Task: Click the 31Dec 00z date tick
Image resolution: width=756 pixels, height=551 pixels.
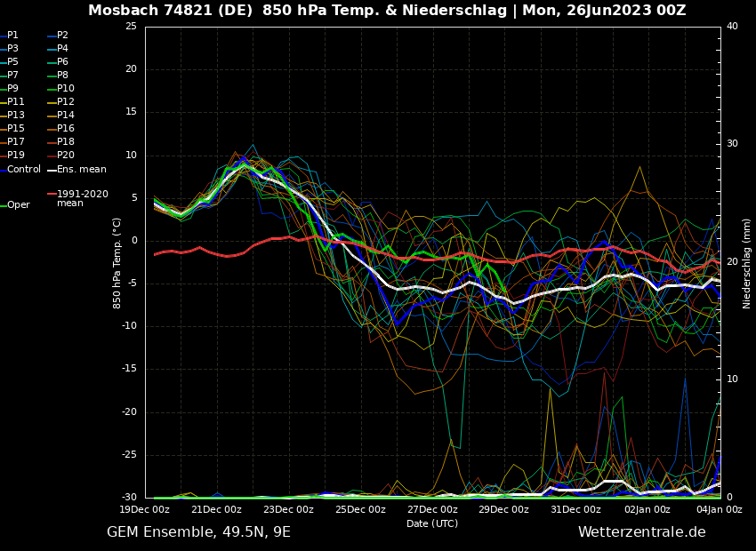Action: coord(575,509)
